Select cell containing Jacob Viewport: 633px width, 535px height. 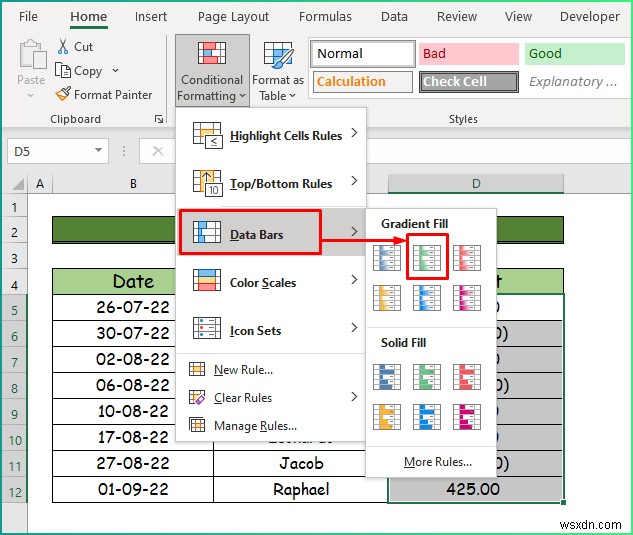300,464
